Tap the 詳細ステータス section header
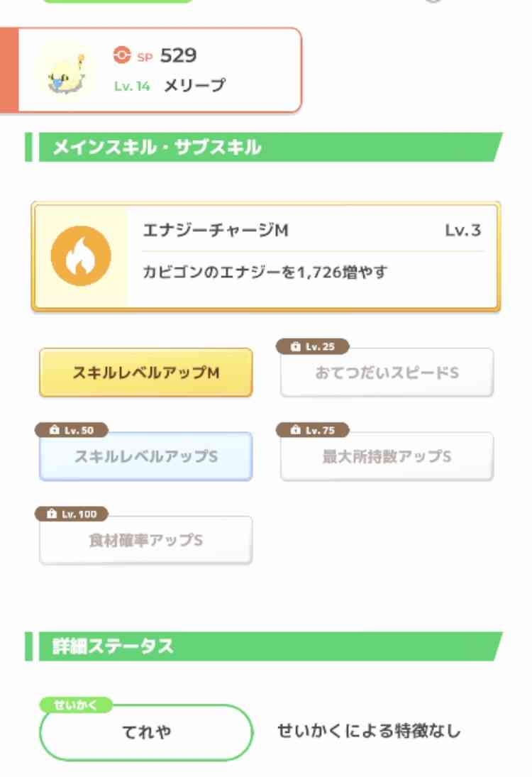Viewport: 532px width, 777px height. pyautogui.click(x=264, y=646)
